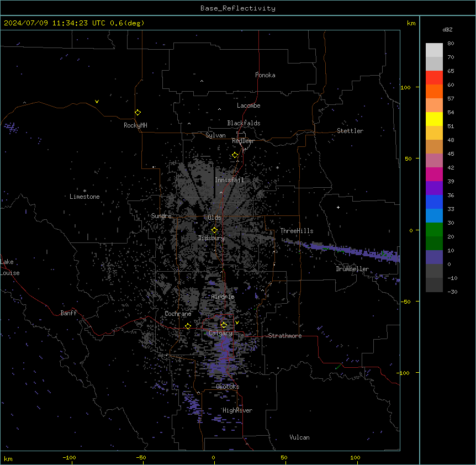Click the HighRiver label
The width and height of the screenshot is (476, 465).
[x=237, y=410]
